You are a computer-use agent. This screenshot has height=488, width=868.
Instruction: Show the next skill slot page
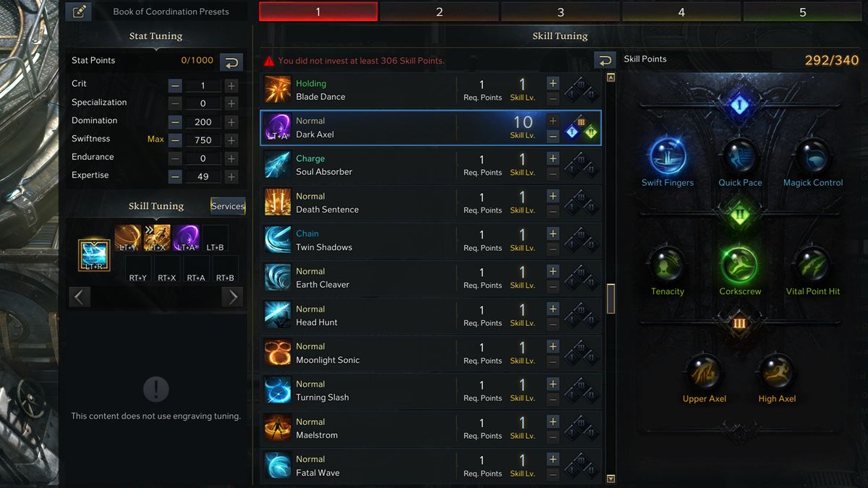(233, 296)
